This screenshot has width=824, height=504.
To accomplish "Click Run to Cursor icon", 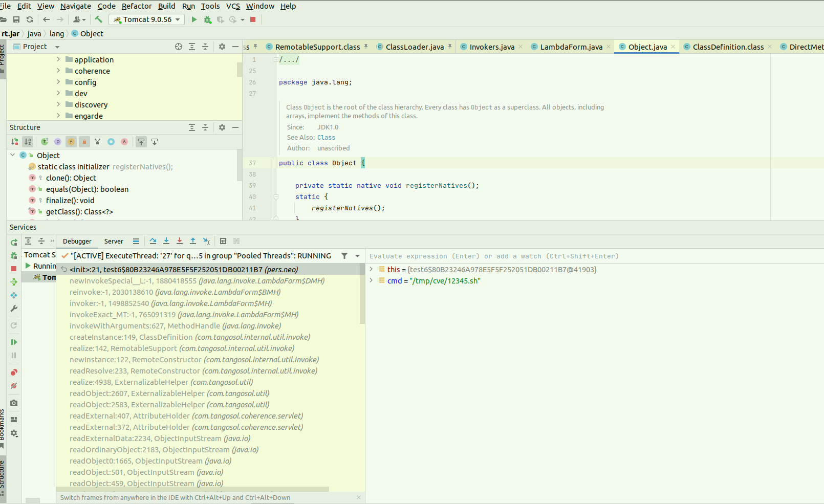I will [206, 241].
